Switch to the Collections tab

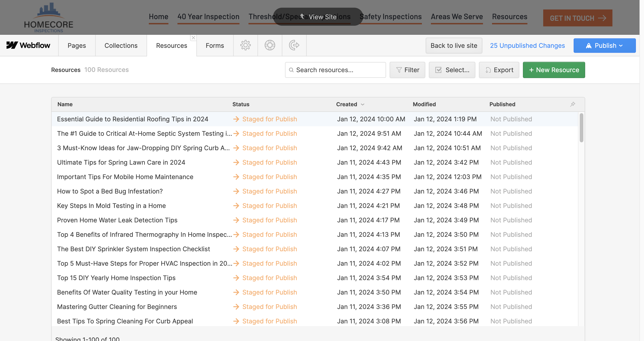(121, 46)
